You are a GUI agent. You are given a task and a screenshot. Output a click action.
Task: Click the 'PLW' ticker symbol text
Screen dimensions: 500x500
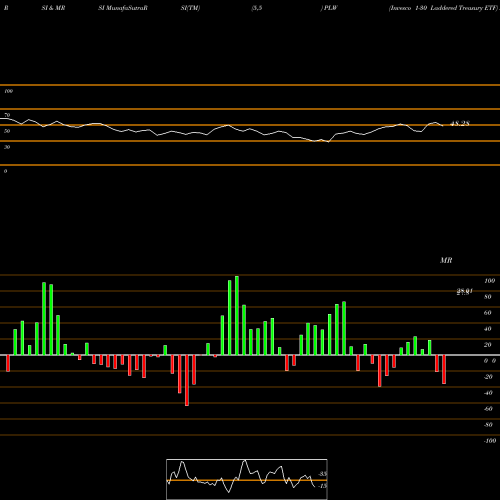(x=331, y=8)
